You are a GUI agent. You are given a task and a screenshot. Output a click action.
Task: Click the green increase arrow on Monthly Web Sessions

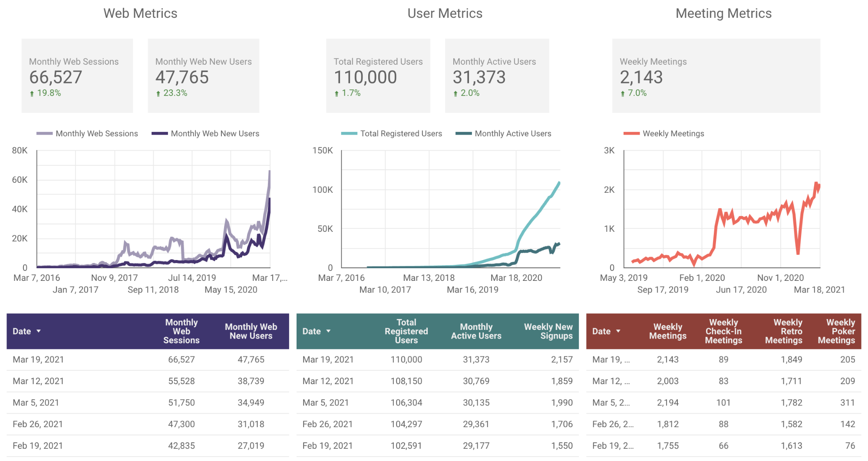click(x=32, y=92)
